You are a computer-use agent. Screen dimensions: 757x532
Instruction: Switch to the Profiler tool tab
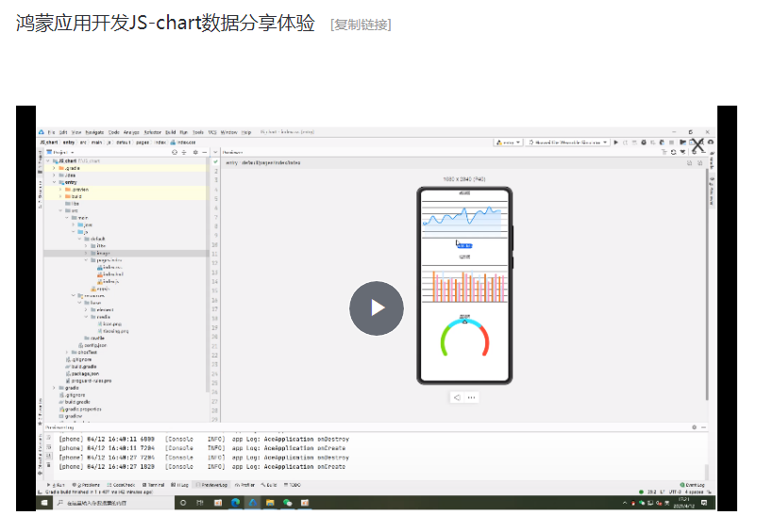point(244,485)
